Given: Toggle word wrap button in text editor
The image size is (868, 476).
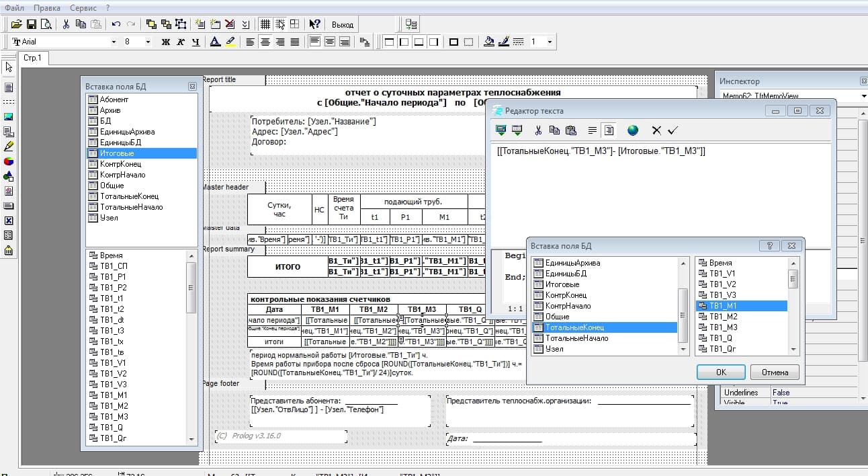Looking at the screenshot, I should pyautogui.click(x=592, y=130).
